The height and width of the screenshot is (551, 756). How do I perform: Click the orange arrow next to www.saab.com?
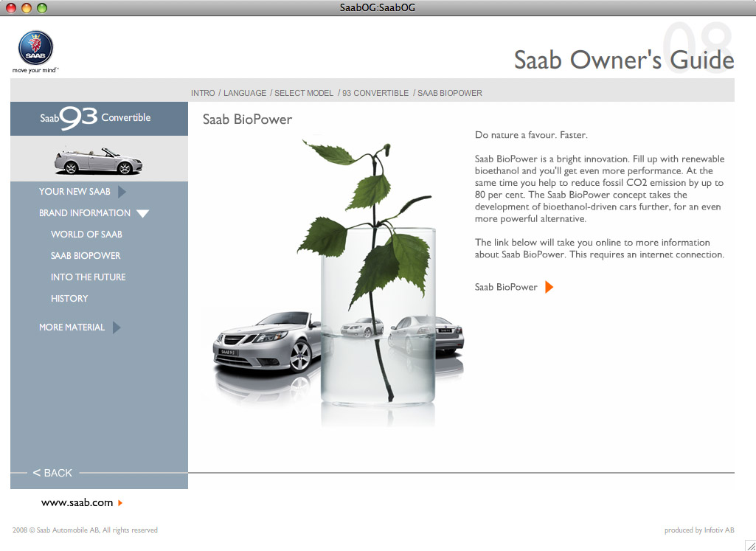pos(120,503)
